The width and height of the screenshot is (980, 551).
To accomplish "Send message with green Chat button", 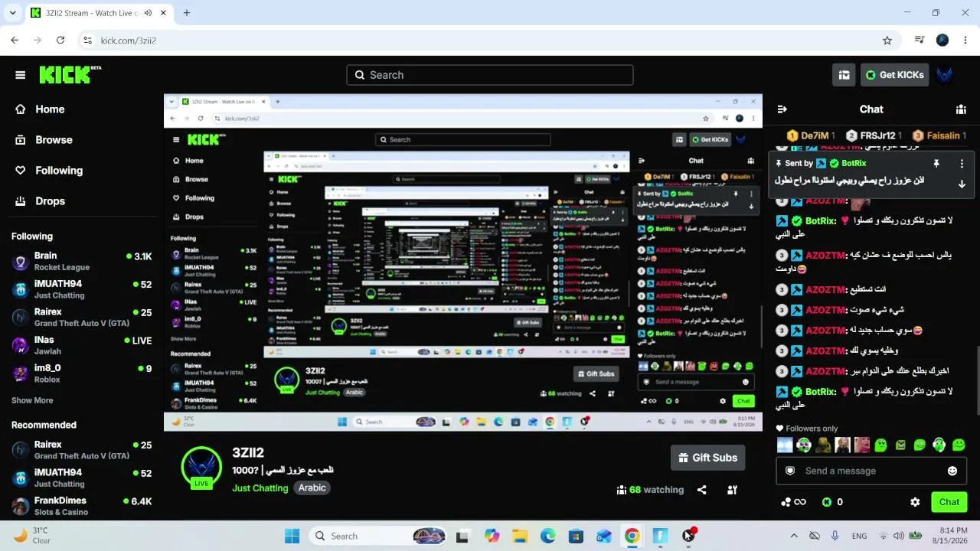I will [x=949, y=502].
